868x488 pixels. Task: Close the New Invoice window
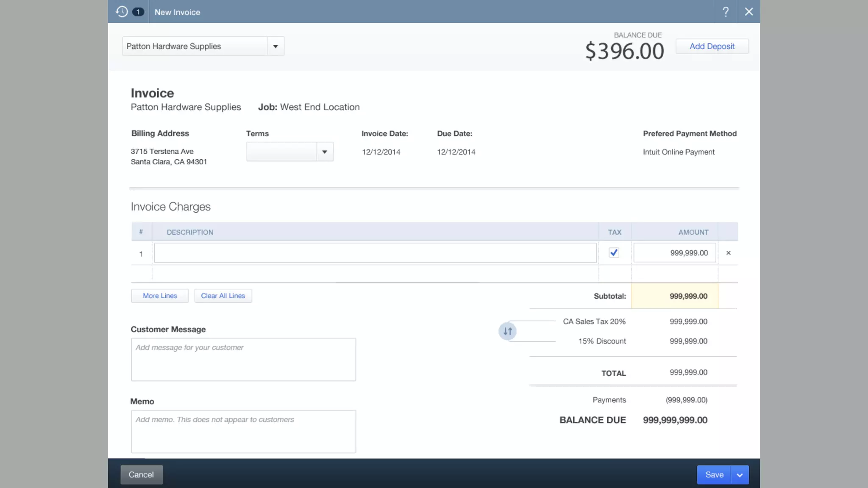[749, 12]
